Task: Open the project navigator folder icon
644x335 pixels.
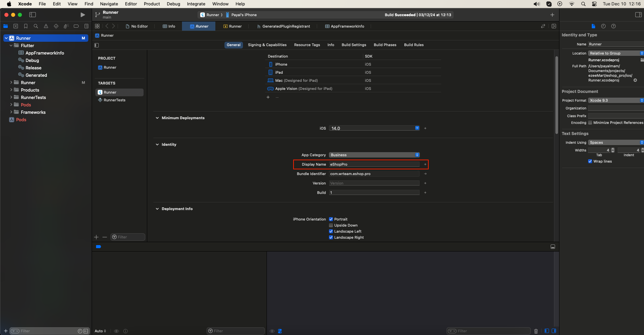Action: 5,26
